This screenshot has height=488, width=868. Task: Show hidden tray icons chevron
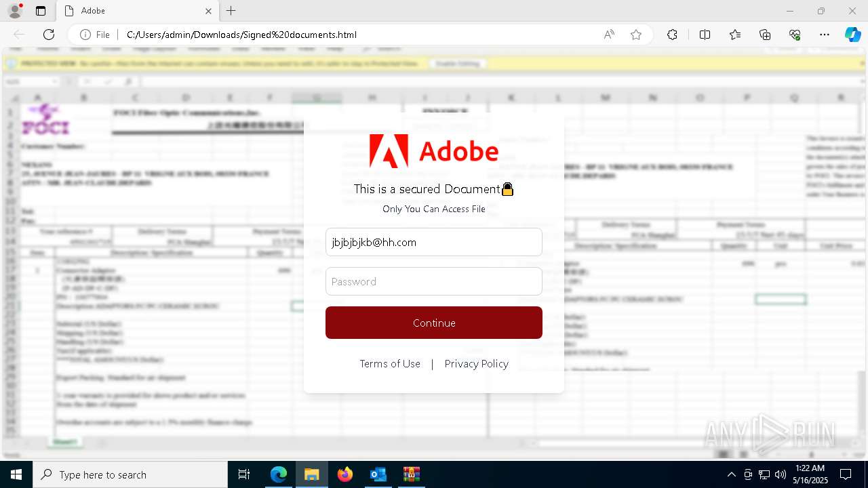coord(731,474)
